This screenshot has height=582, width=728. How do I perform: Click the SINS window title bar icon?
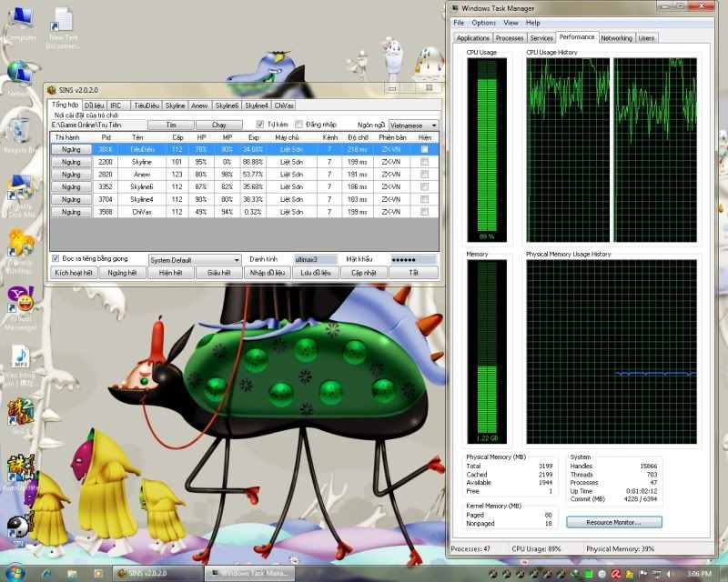(x=52, y=90)
